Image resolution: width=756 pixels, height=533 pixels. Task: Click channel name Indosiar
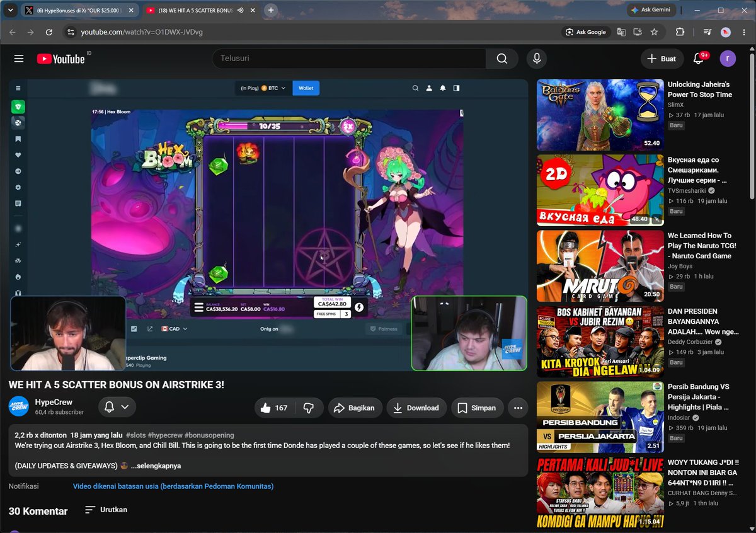coord(680,417)
